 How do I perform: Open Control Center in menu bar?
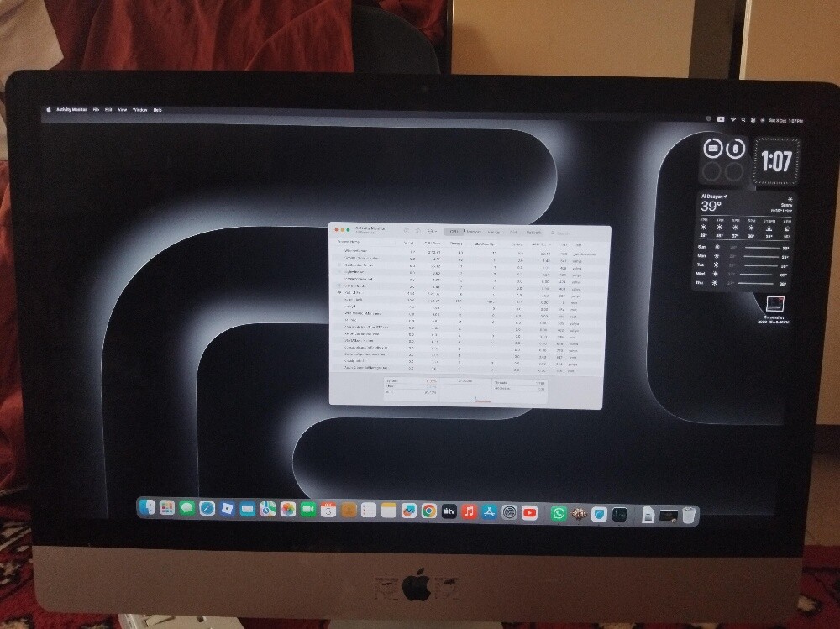(753, 120)
